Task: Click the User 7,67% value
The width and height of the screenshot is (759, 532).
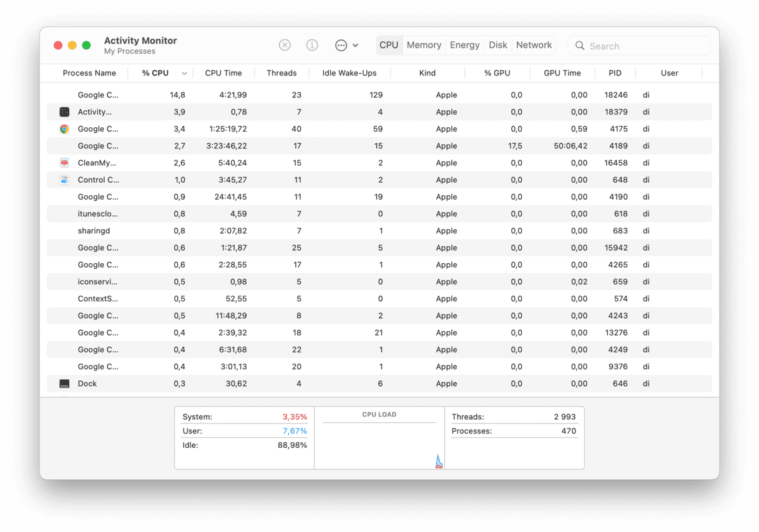Action: (295, 431)
